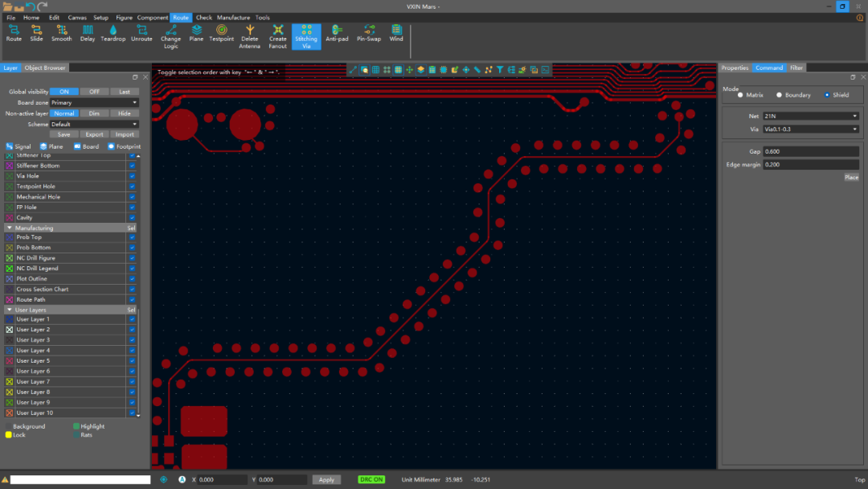Open the Manufacture menu
The width and height of the screenshot is (868, 489).
click(233, 18)
